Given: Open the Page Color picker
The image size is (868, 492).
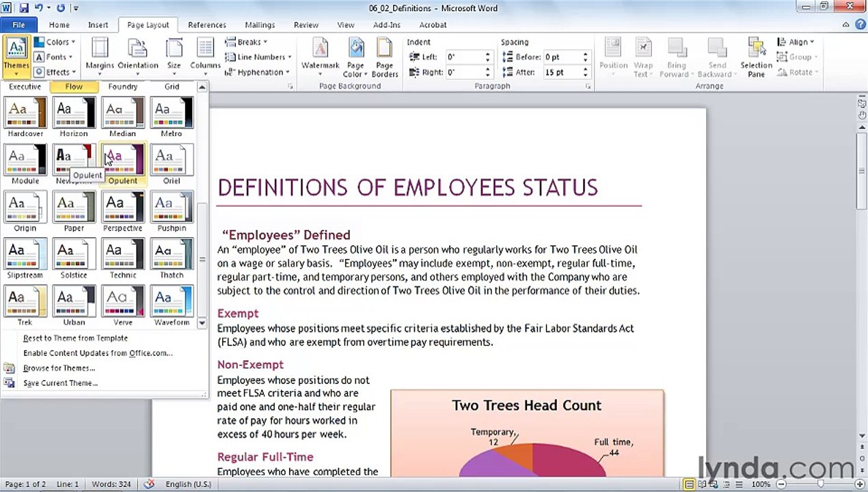Looking at the screenshot, I should point(355,57).
